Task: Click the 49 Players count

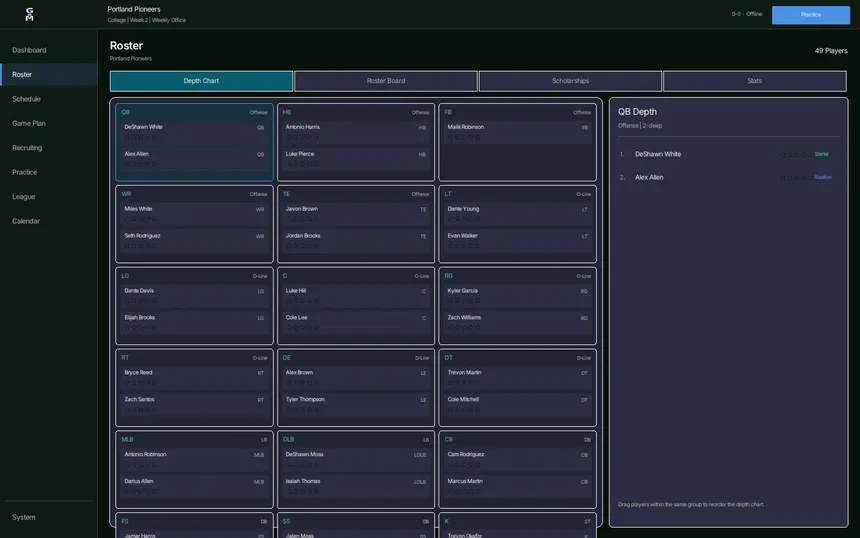Action: coord(831,50)
